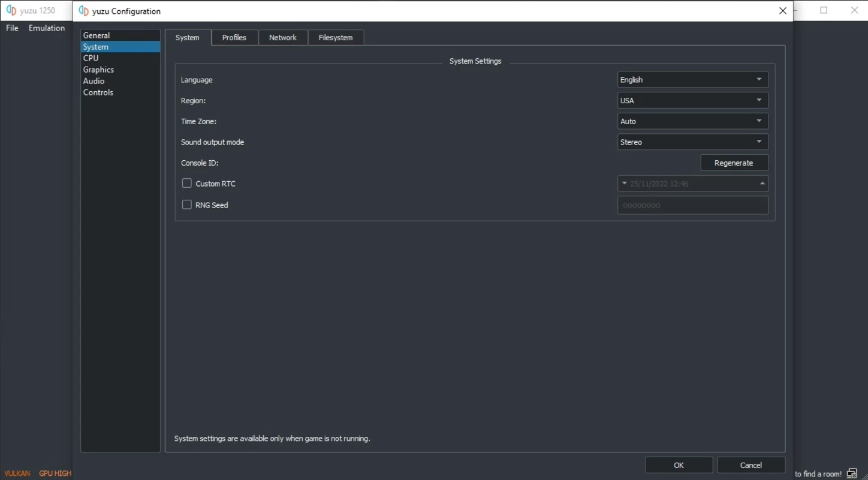The height and width of the screenshot is (480, 868).
Task: Click the 'Console ID:' label
Action: tap(200, 163)
